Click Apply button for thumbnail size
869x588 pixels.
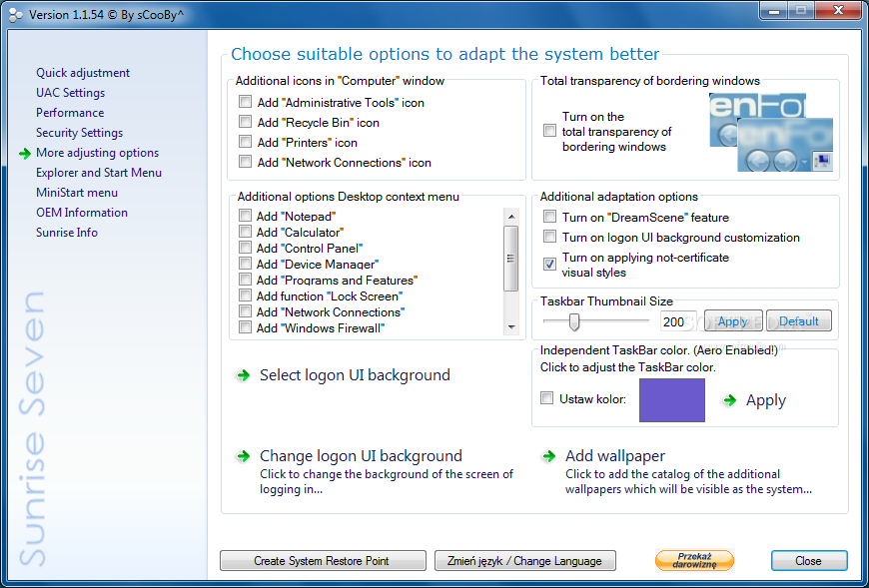(x=733, y=321)
